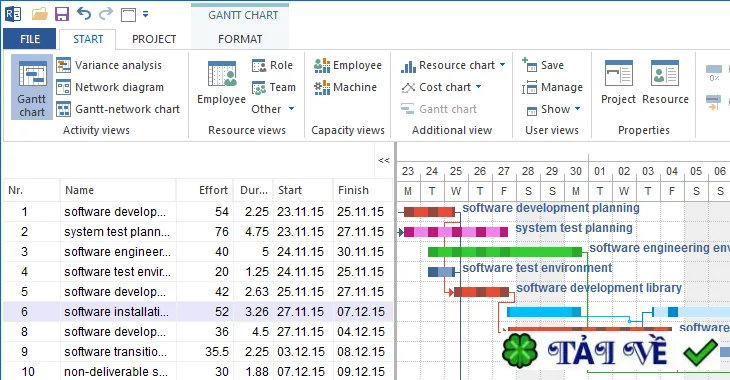Open the Team resource view
The height and width of the screenshot is (380, 730).
(274, 87)
